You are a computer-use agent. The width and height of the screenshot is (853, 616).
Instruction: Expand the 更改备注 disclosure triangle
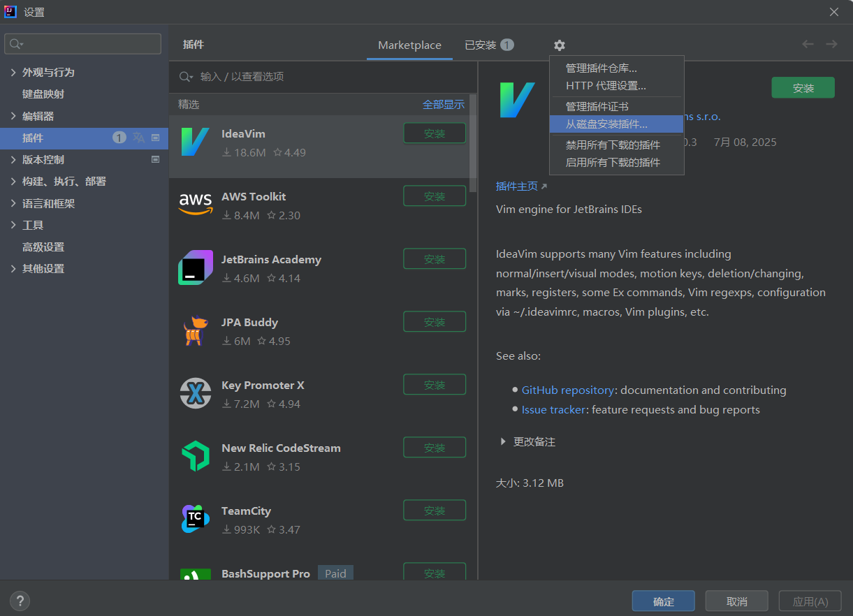(503, 441)
